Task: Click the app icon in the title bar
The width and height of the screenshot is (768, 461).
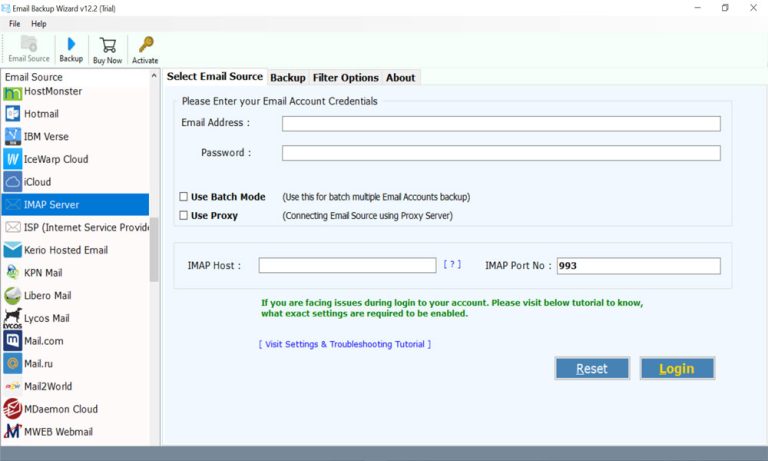Action: (6, 8)
